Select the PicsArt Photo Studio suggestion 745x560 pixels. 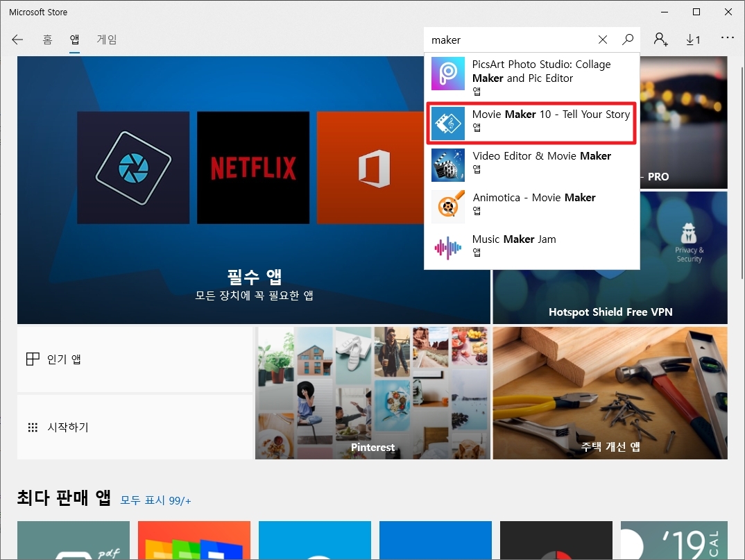531,76
